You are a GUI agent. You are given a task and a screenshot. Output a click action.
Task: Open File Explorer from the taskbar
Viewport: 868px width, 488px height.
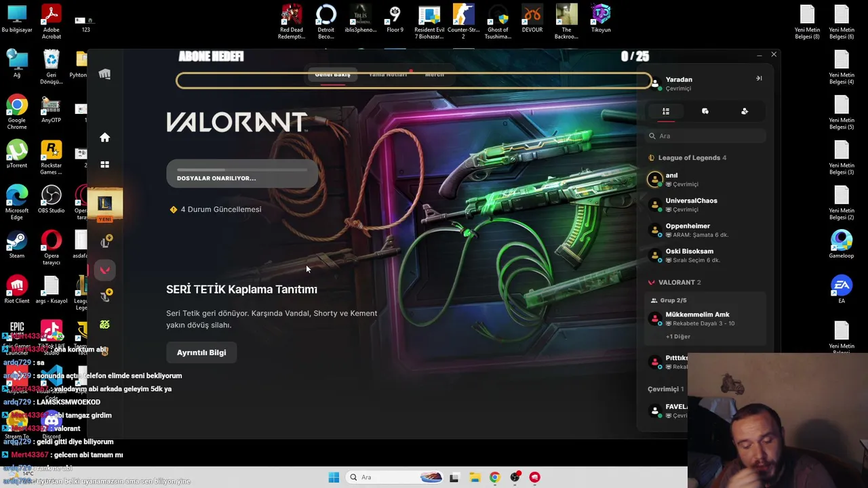pos(475,477)
